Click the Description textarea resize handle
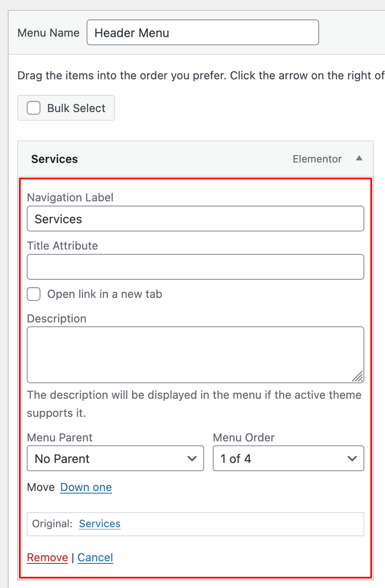 point(358,377)
